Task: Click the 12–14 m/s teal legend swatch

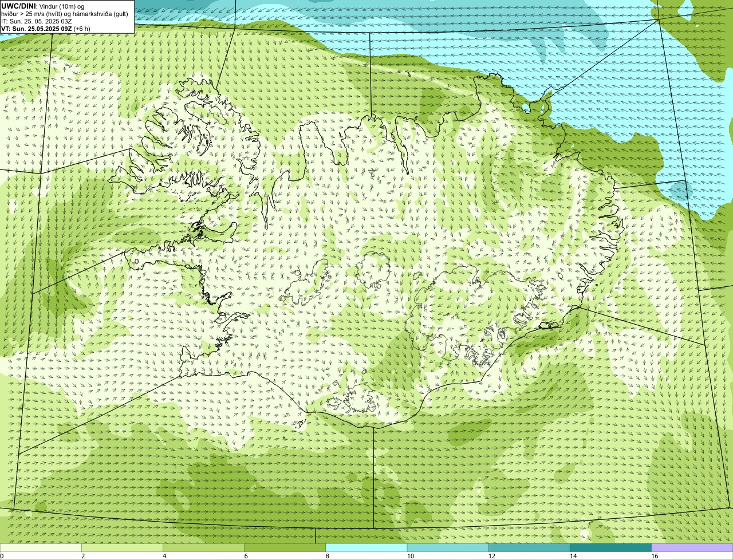Action: tap(529, 547)
